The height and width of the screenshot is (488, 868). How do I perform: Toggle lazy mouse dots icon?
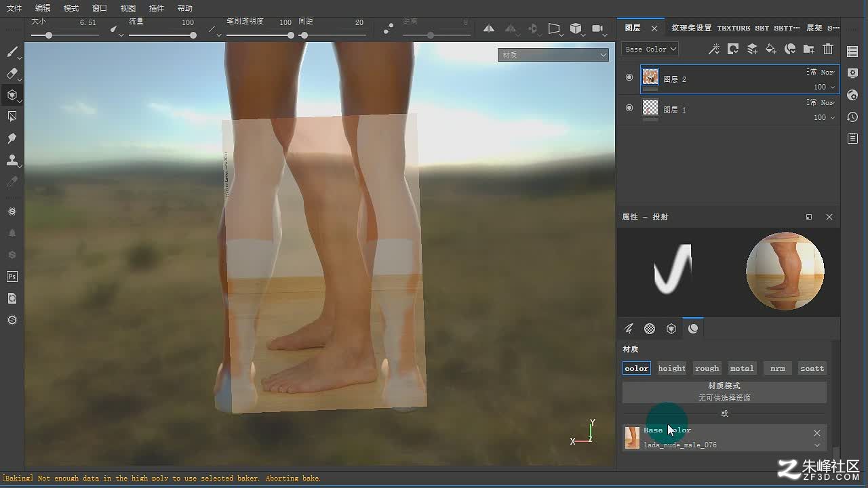(388, 29)
